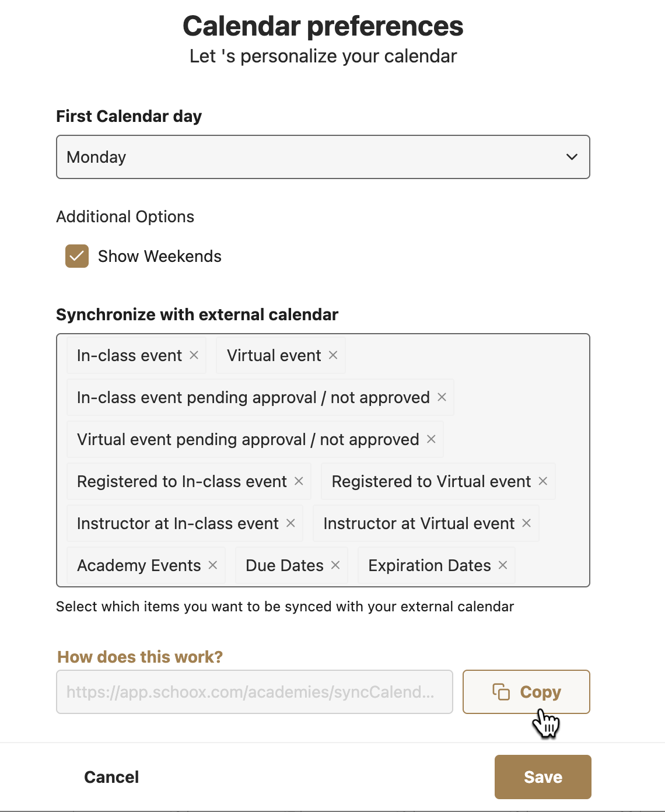665x812 pixels.
Task: Remove the Expiration Dates tag
Action: coord(503,565)
